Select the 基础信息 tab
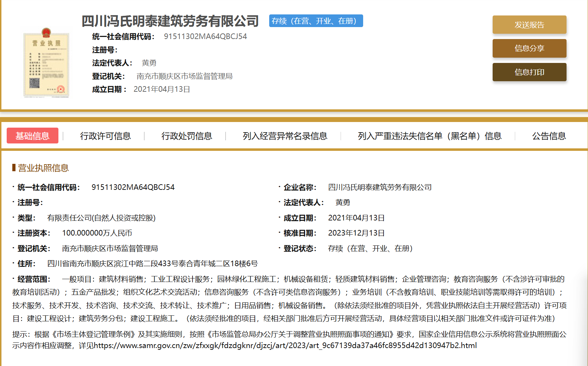This screenshot has height=366, width=588. (x=32, y=136)
